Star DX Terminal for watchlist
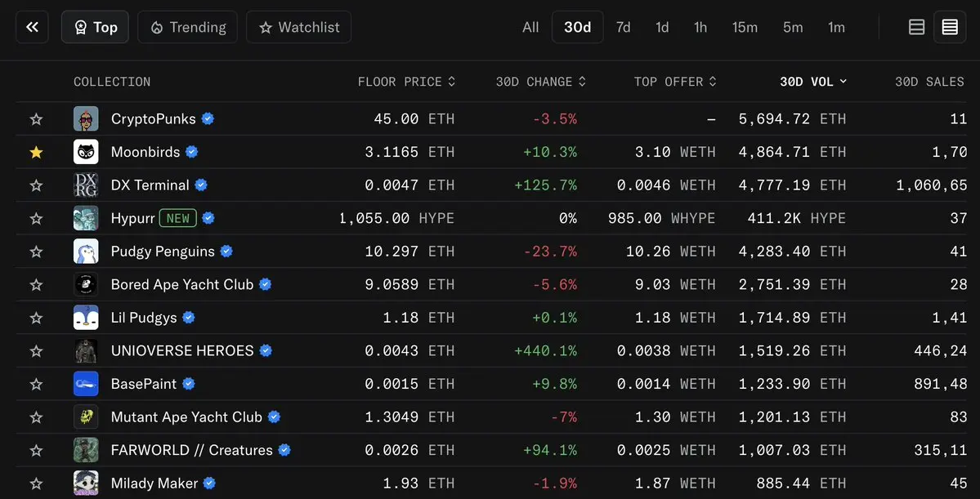This screenshot has width=980, height=499. click(36, 185)
